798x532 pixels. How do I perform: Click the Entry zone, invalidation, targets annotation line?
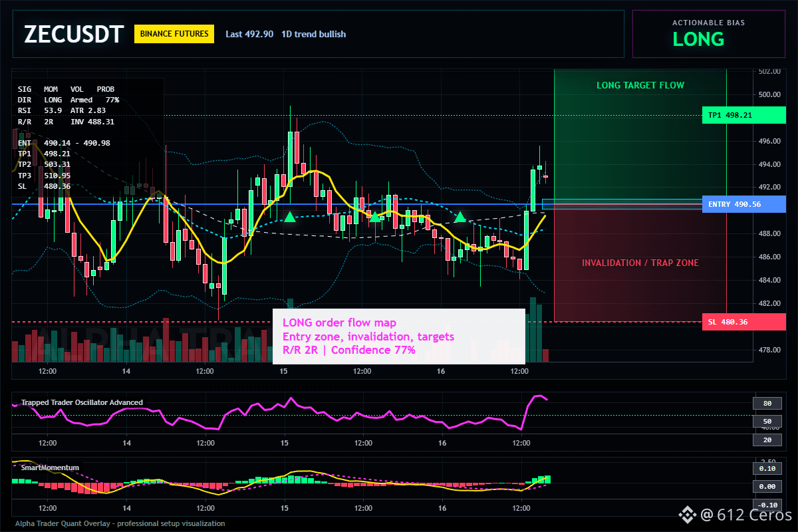point(368,336)
